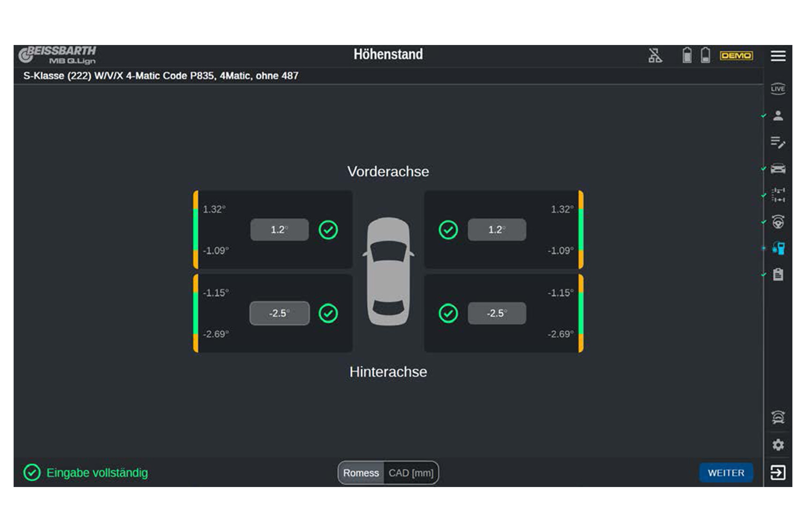Open the axle measurement icon in sidebar

click(778, 195)
